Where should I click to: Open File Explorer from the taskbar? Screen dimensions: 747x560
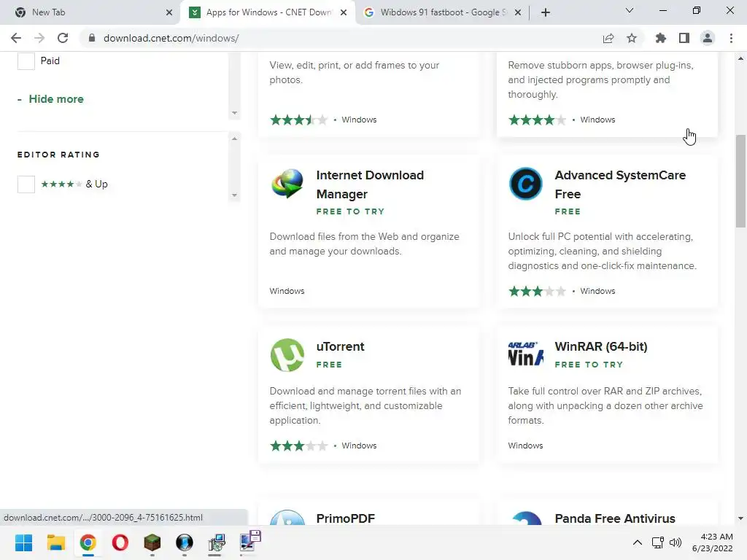(x=55, y=542)
